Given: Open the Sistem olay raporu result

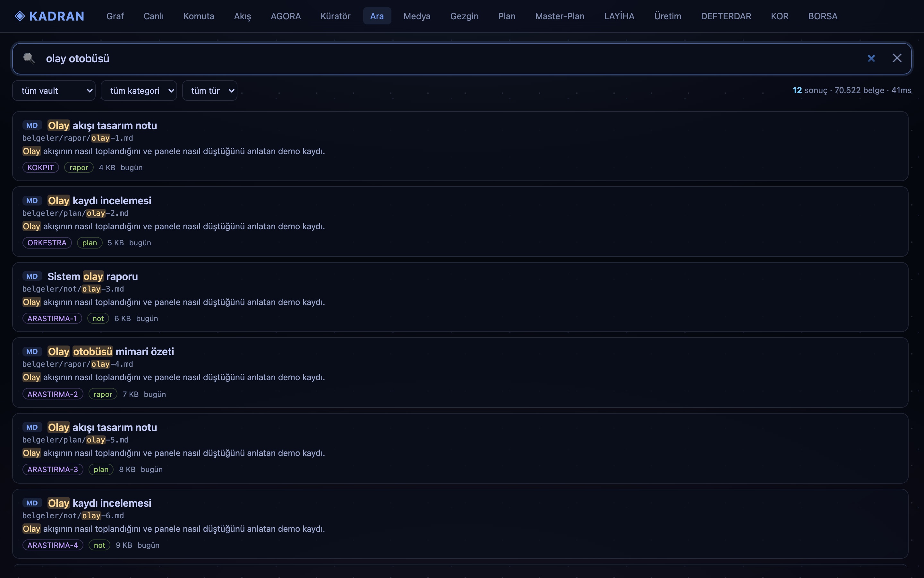Looking at the screenshot, I should click(460, 297).
